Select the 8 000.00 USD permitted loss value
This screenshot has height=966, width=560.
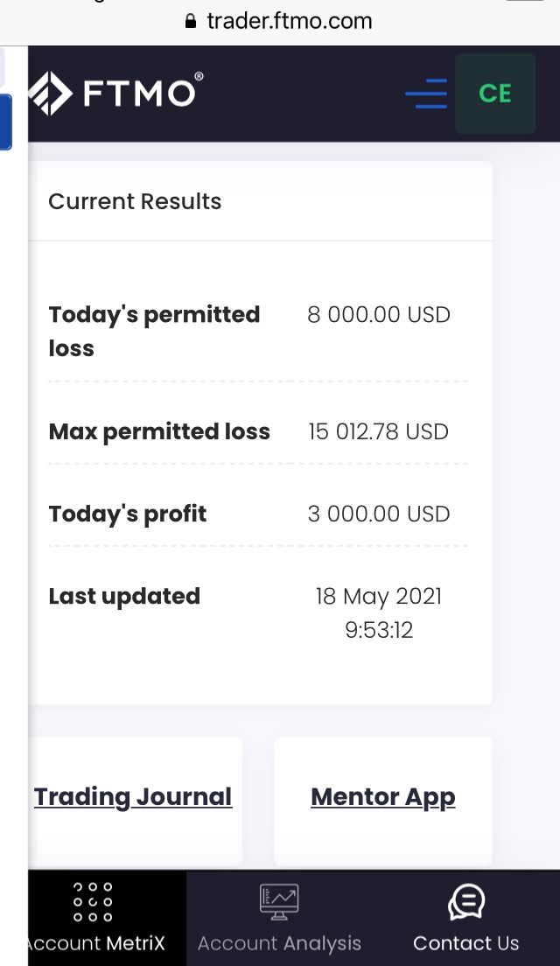click(x=379, y=315)
